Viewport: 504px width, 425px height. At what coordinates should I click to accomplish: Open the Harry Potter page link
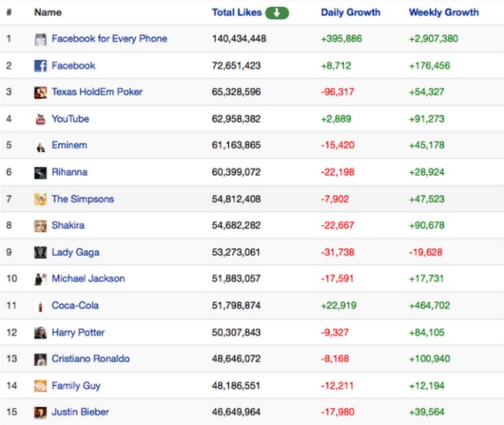pos(78,332)
